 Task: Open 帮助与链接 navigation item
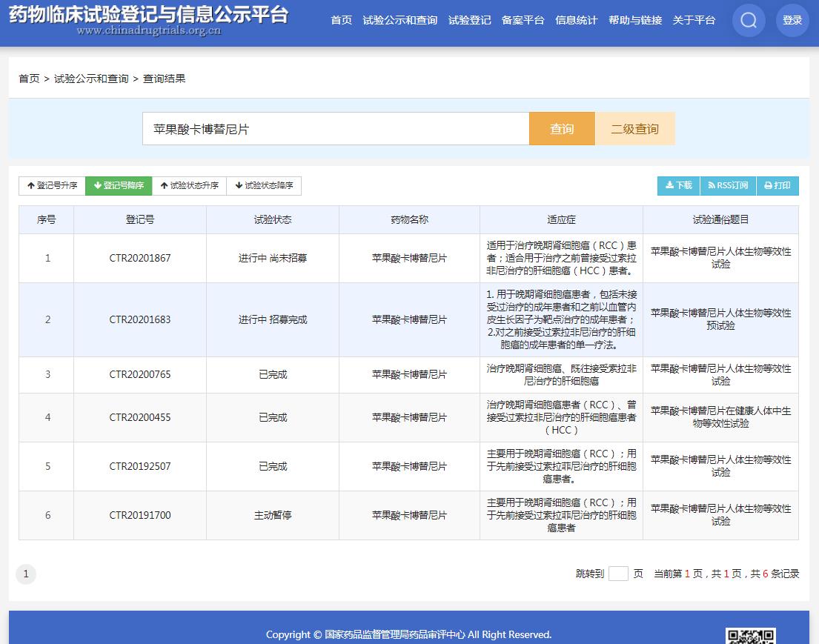[x=635, y=20]
